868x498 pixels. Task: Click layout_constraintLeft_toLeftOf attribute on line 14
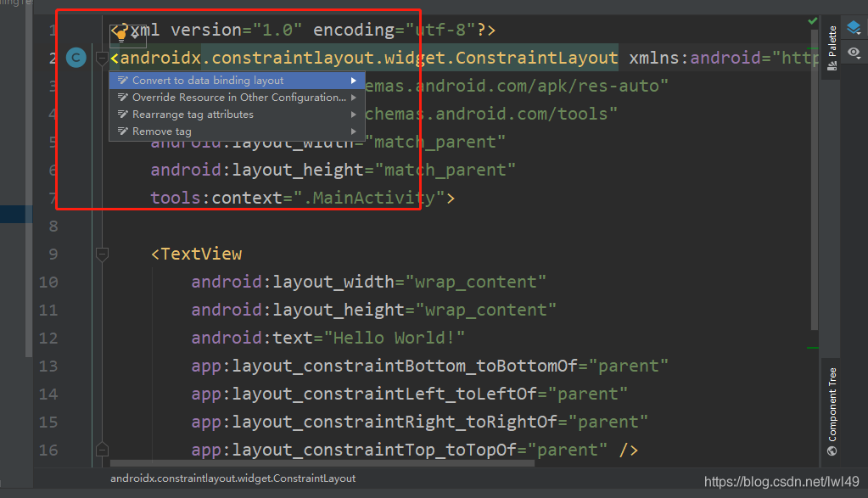tap(410, 394)
